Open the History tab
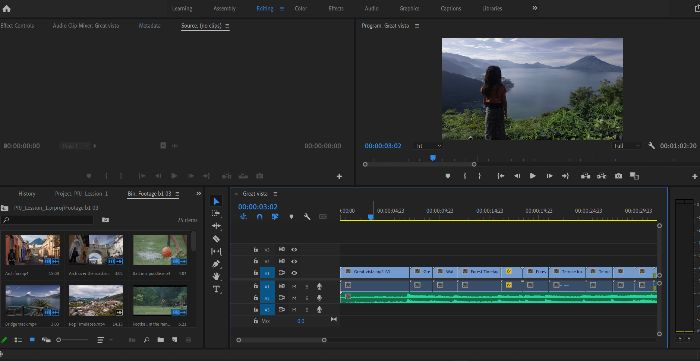The width and height of the screenshot is (700, 361). click(27, 194)
